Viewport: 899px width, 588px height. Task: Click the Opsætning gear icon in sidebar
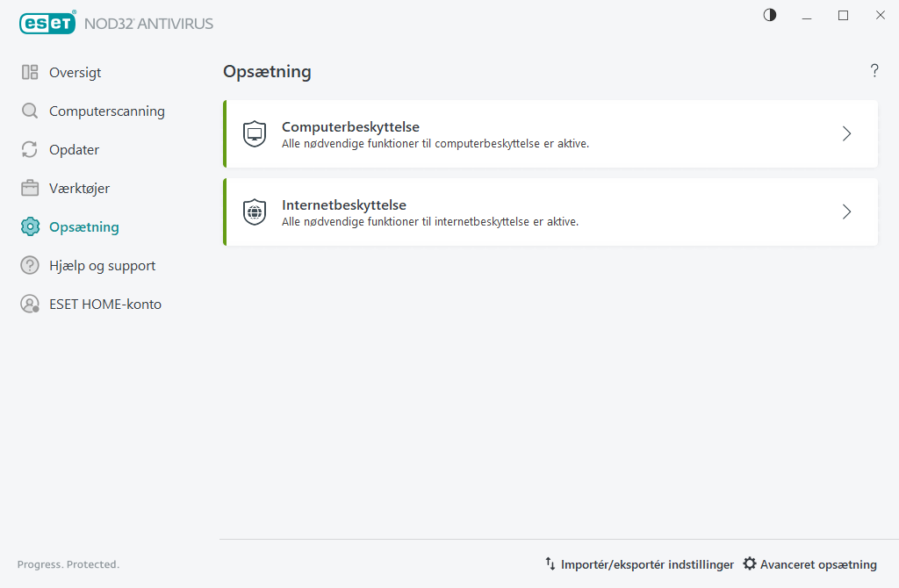click(x=30, y=227)
